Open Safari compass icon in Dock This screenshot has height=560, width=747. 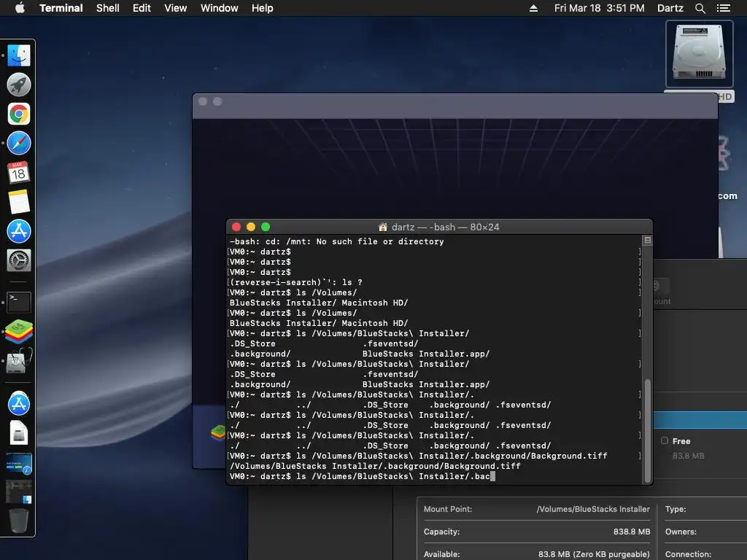(19, 144)
